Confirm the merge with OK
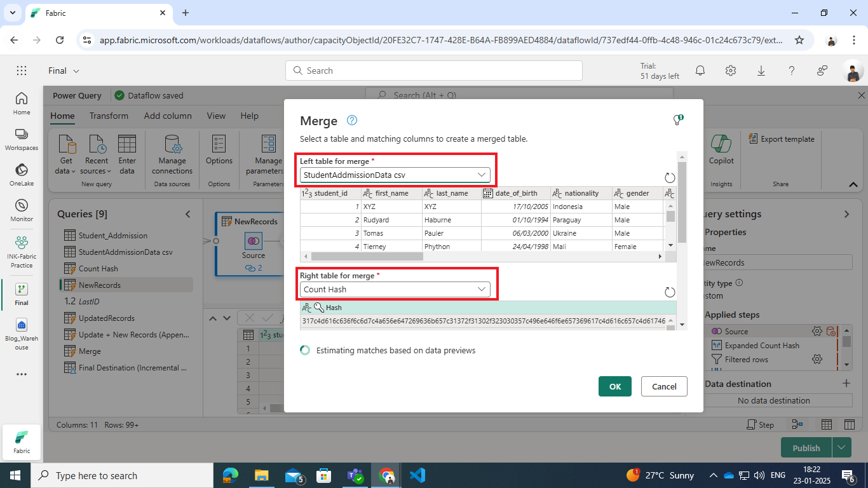 point(615,386)
